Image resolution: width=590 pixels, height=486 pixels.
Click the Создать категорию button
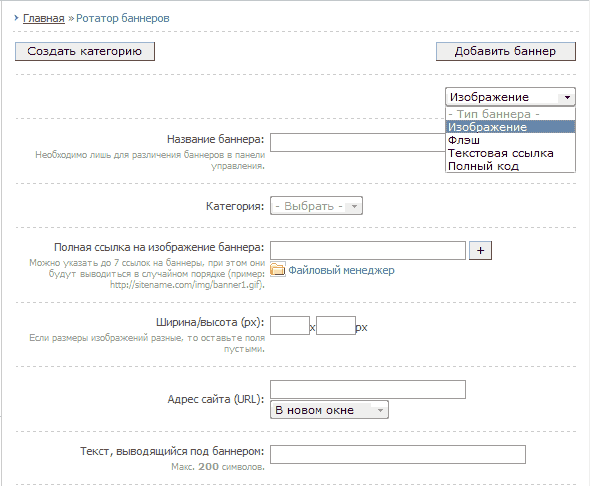[85, 51]
